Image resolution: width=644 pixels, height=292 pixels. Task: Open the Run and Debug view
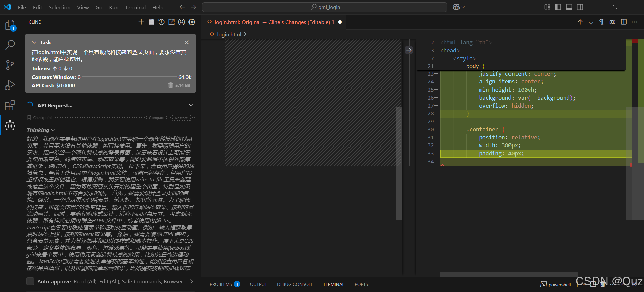coord(10,85)
